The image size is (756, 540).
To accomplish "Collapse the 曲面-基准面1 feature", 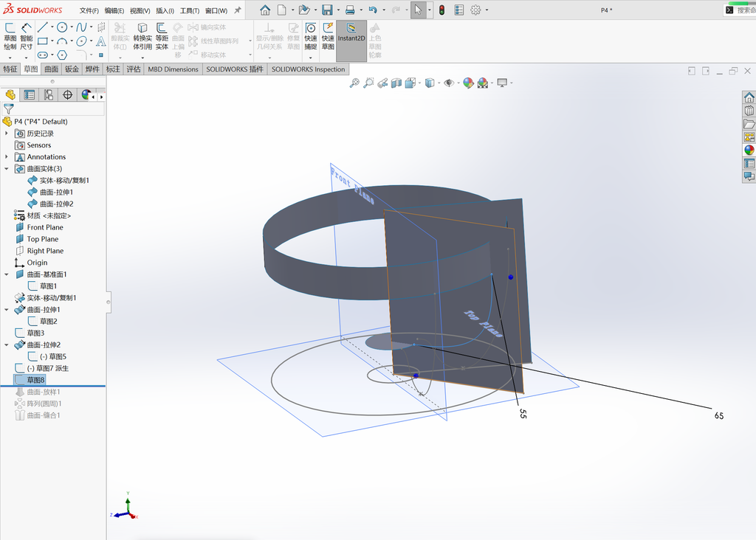I will click(6, 274).
